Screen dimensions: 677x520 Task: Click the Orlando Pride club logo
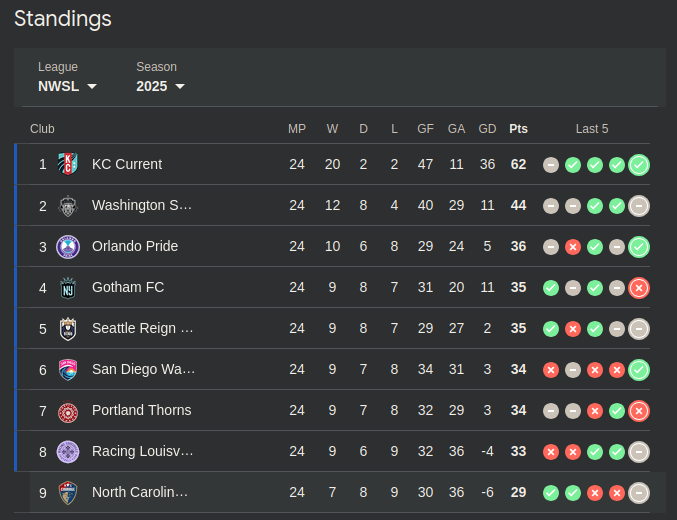click(x=68, y=246)
